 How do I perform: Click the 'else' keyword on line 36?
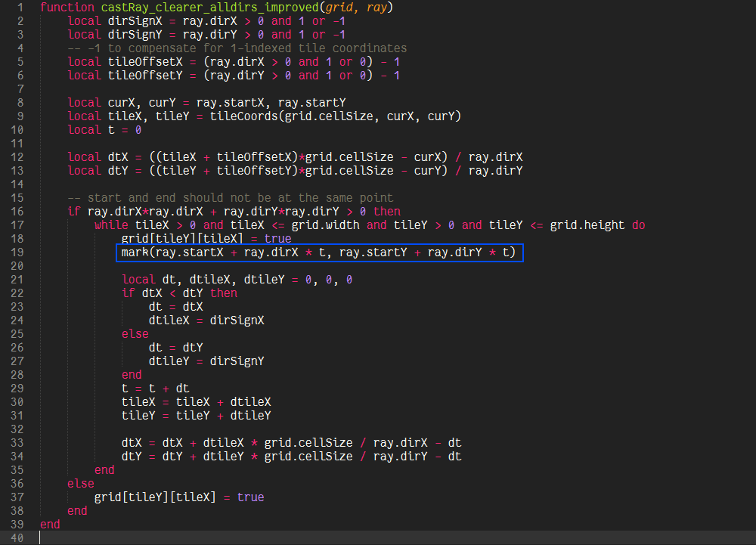click(x=81, y=484)
